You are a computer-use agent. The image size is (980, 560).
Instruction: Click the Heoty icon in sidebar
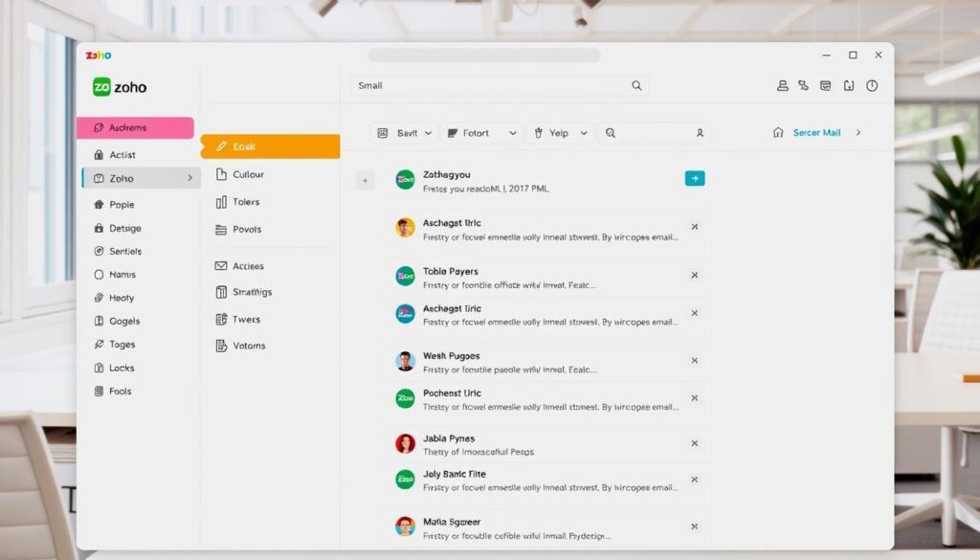click(x=99, y=298)
